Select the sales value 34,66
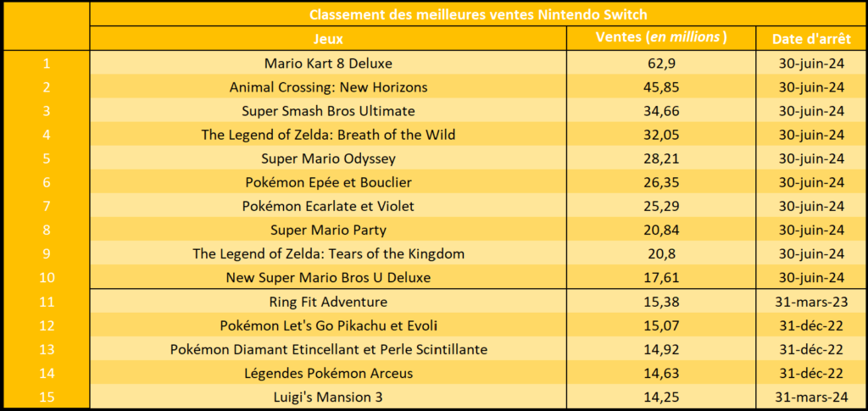Image resolution: width=868 pixels, height=411 pixels. coord(661,111)
